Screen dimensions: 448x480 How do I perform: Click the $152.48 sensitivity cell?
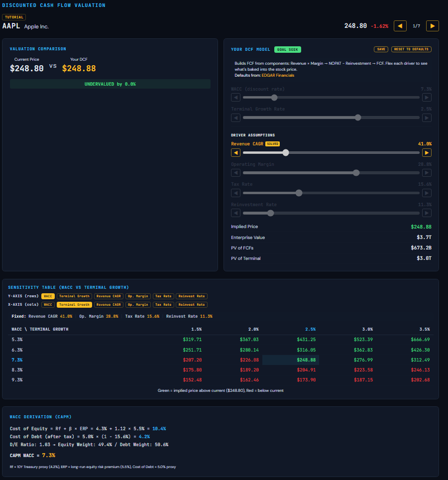192,380
